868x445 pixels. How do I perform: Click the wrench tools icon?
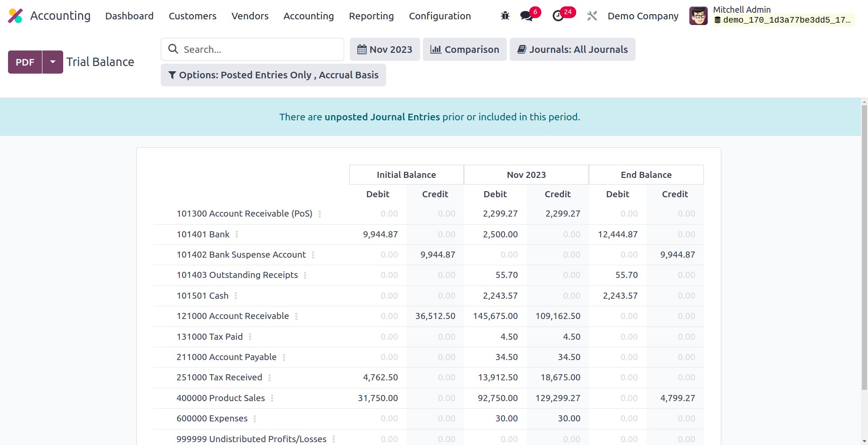(592, 16)
